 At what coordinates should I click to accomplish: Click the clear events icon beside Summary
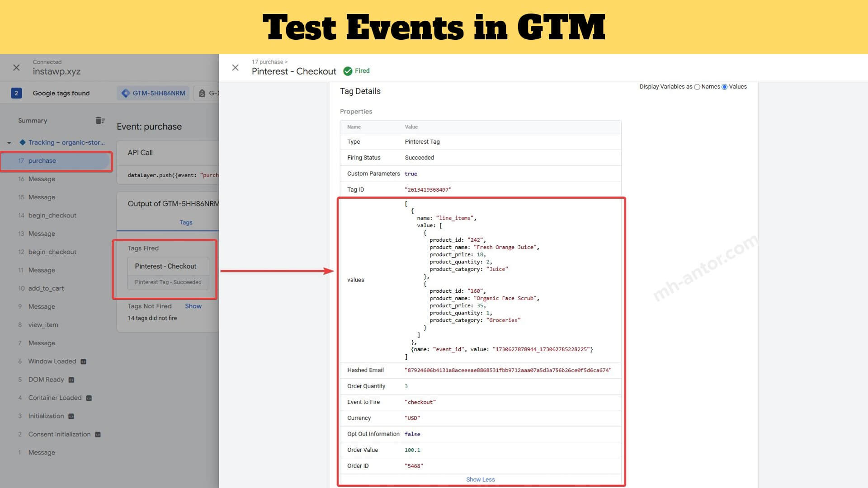point(100,121)
